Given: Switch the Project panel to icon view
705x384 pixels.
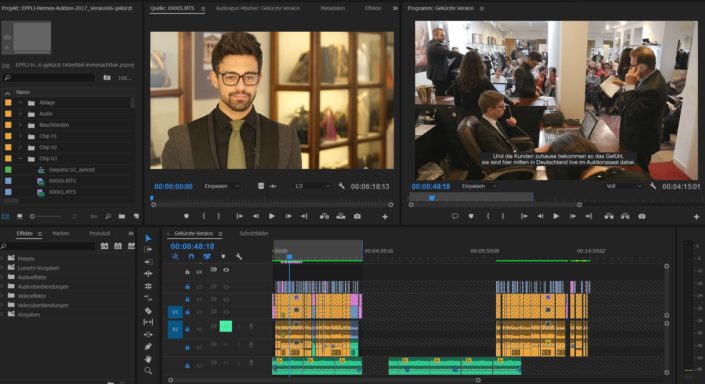Looking at the screenshot, I should click(x=19, y=216).
